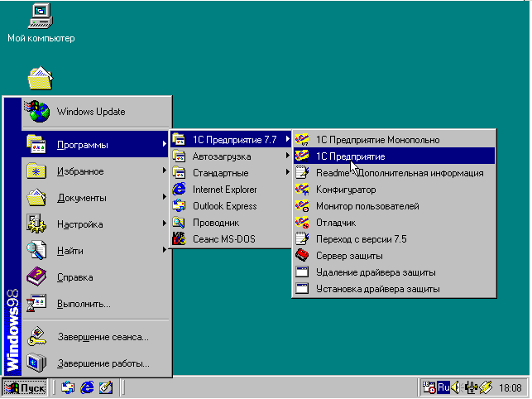Start Сеанс MS-DOS prompt
This screenshot has height=399, width=532.
point(231,239)
